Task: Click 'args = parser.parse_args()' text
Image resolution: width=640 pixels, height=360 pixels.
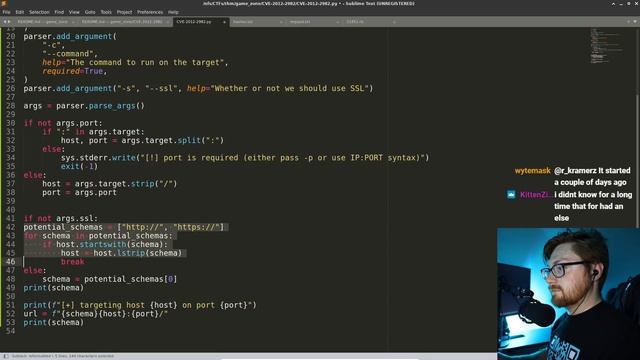Action: 84,106
